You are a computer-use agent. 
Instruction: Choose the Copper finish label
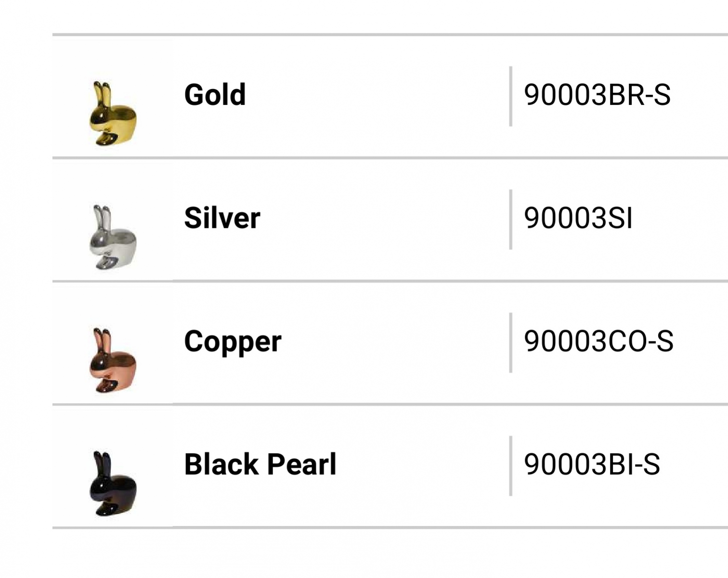233,342
